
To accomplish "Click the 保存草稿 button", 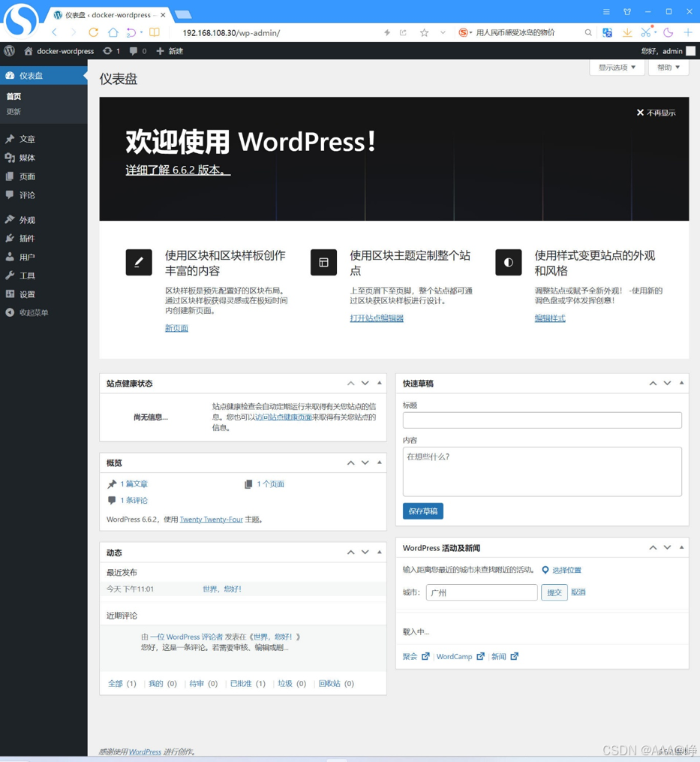I will [x=422, y=511].
